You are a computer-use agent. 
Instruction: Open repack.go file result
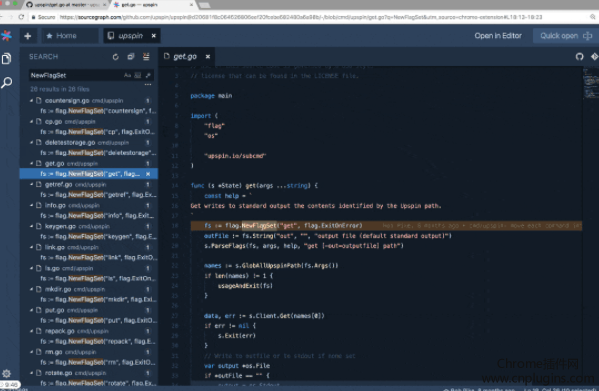point(89,331)
